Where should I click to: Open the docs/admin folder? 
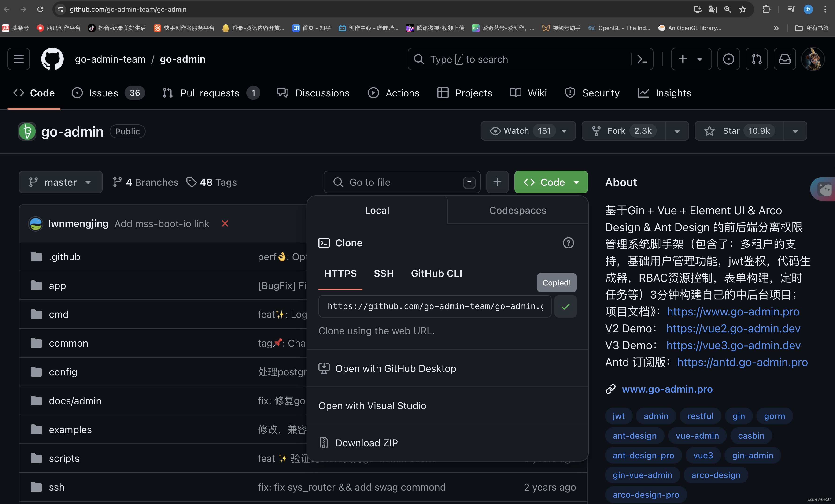pos(75,401)
